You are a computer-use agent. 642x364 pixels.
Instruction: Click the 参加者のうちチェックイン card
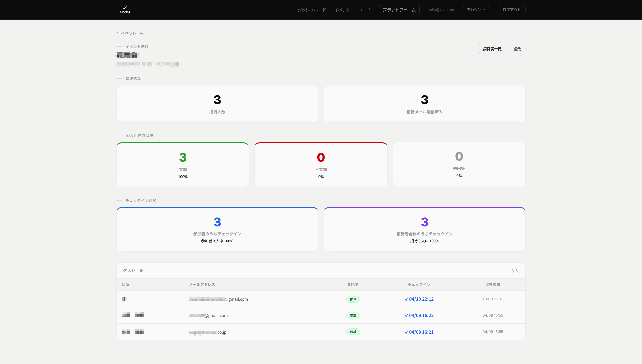(217, 229)
